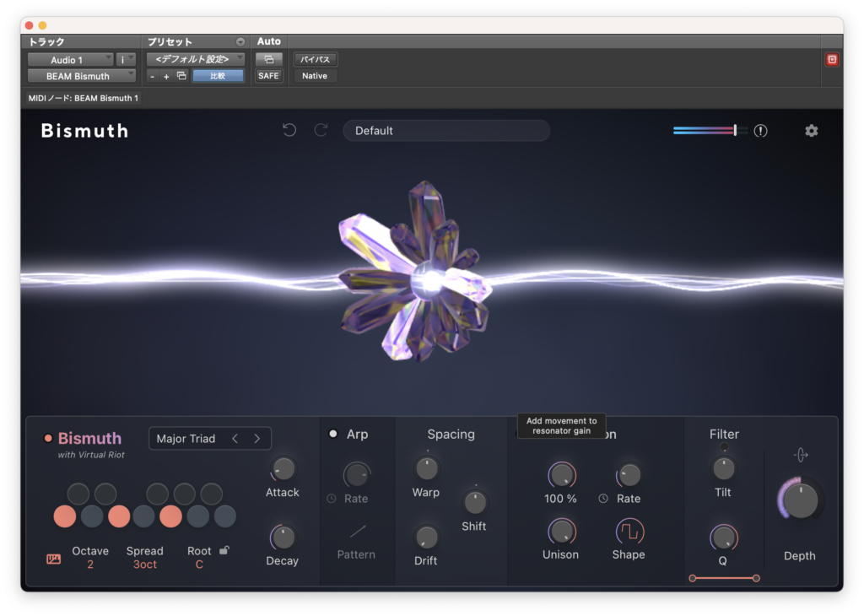This screenshot has height=616, width=864.
Task: Click the Shift knob
Action: (474, 502)
